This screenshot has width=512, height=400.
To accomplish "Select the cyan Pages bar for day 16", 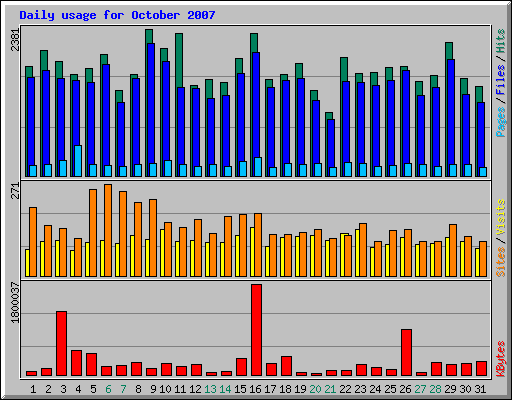I will coord(258,167).
